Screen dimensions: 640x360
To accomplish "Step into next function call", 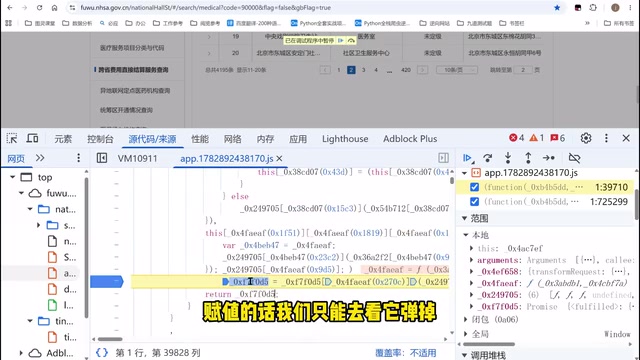I will click(508, 158).
